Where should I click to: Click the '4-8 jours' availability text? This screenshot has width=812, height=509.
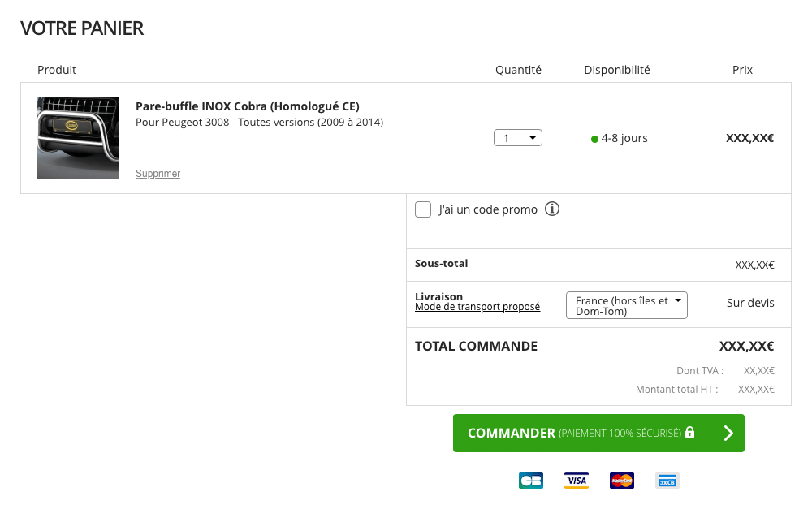point(624,138)
